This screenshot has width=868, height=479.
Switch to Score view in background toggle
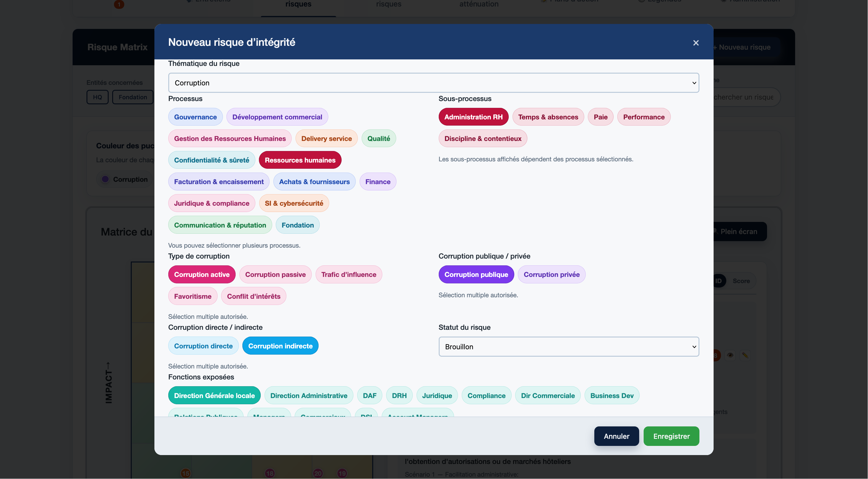[x=741, y=281]
